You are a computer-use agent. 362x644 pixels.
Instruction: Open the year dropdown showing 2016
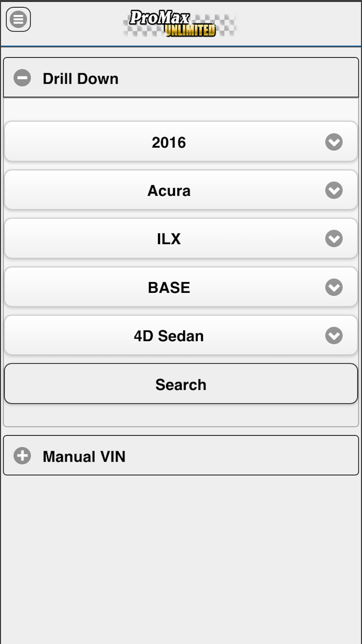(169, 142)
